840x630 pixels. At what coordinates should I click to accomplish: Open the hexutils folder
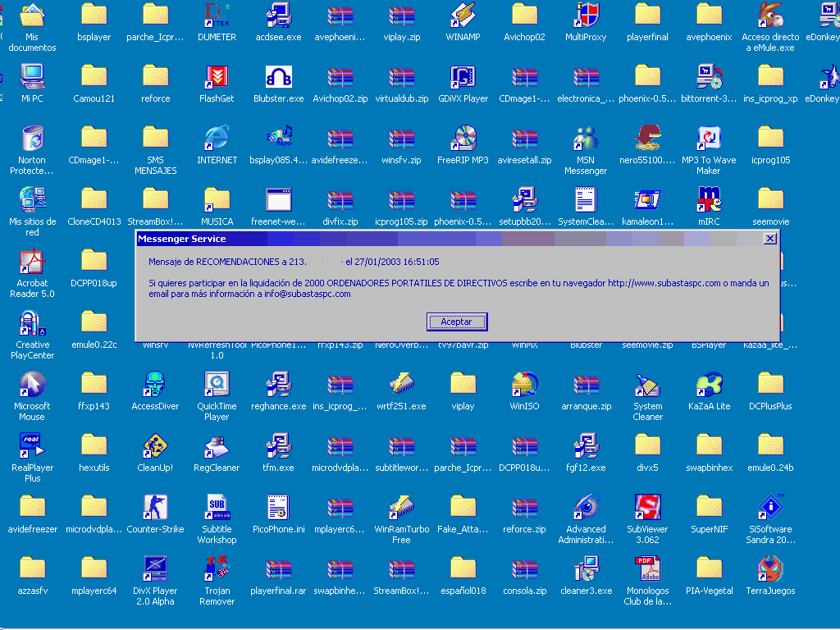click(94, 446)
